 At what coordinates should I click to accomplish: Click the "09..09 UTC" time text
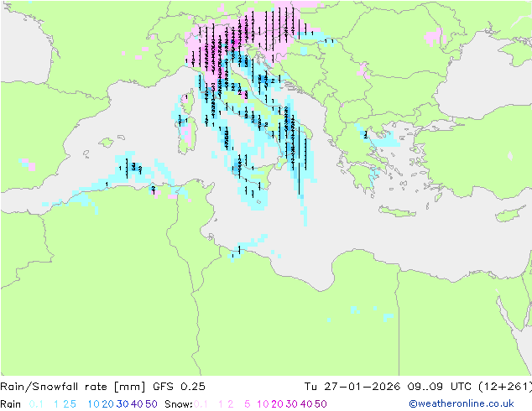[x=438, y=387]
